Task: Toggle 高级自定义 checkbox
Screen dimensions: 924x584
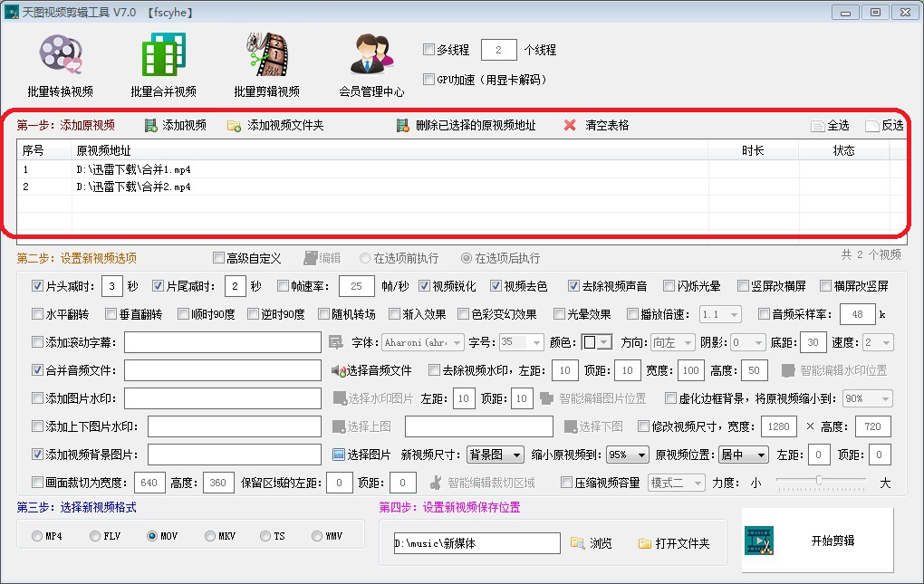Action: pos(218,258)
